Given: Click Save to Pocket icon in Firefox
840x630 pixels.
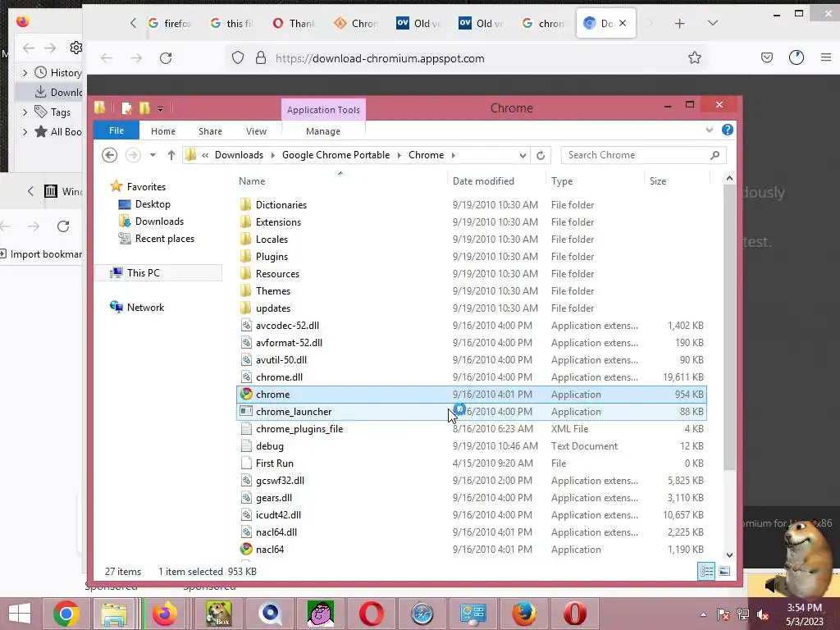Looking at the screenshot, I should [x=767, y=57].
